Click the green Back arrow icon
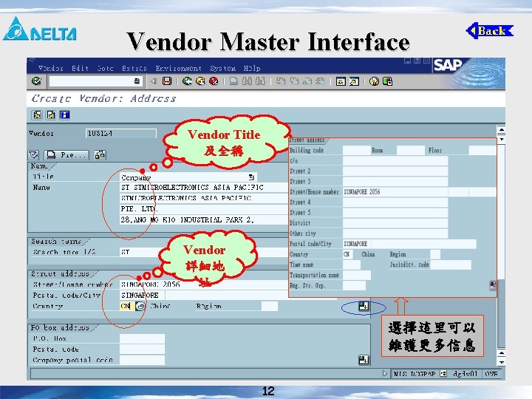 (x=187, y=81)
